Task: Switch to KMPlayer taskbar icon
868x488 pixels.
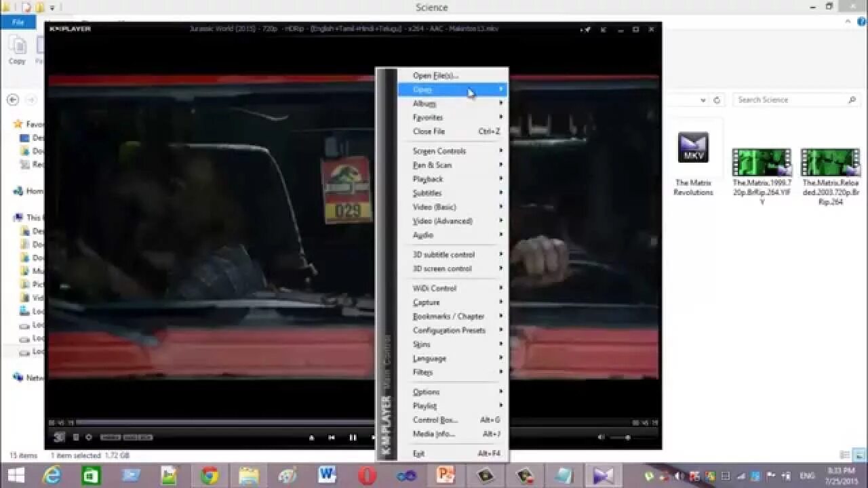Action: tap(603, 476)
